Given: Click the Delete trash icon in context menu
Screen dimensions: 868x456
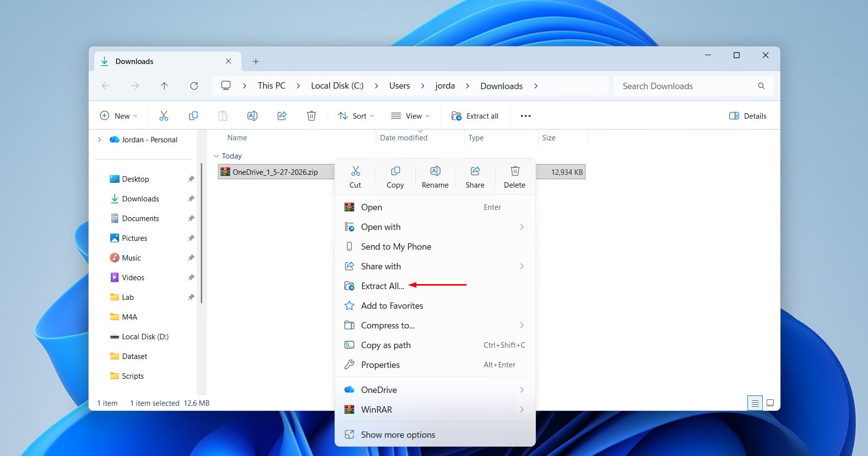Looking at the screenshot, I should pos(515,171).
